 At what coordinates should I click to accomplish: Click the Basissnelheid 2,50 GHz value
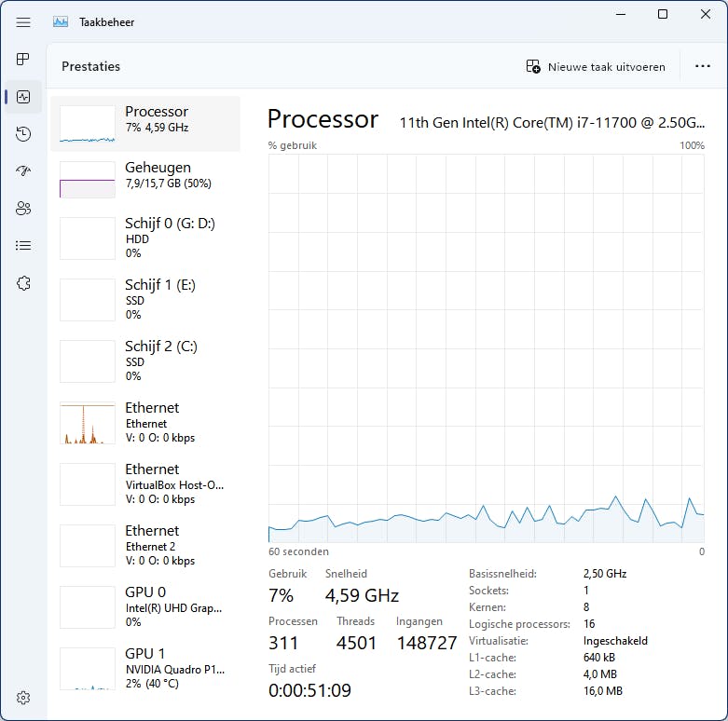click(x=605, y=574)
